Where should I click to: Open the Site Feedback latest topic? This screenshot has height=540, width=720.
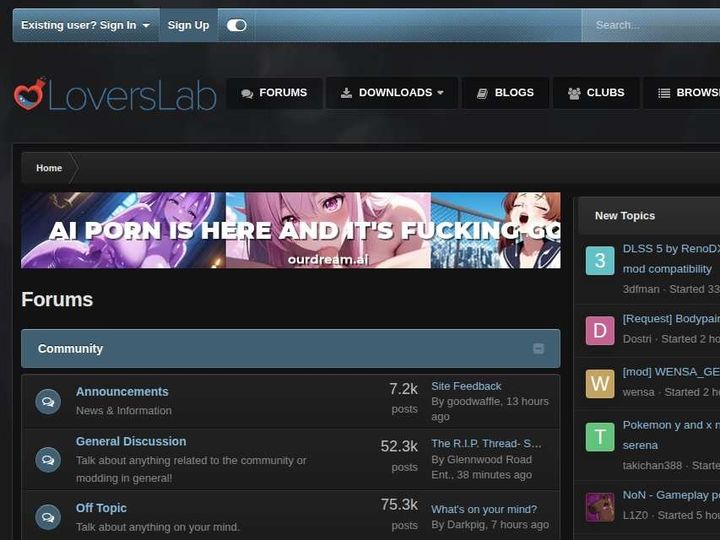(x=466, y=386)
